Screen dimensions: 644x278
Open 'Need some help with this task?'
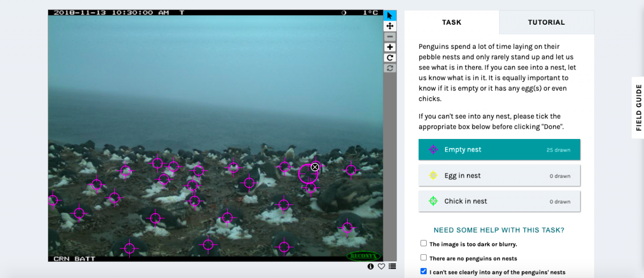(499, 230)
